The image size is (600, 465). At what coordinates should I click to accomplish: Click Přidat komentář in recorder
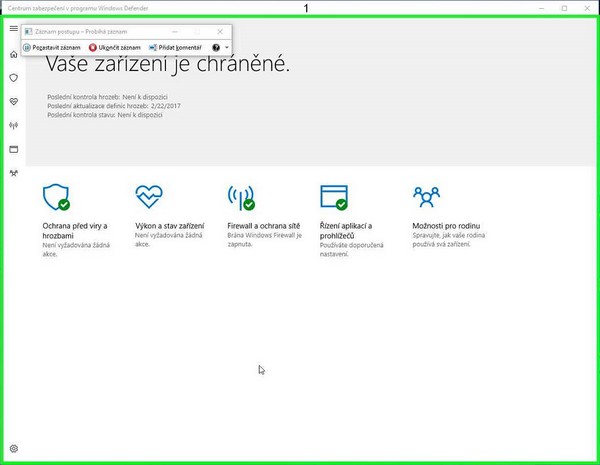tap(175, 47)
